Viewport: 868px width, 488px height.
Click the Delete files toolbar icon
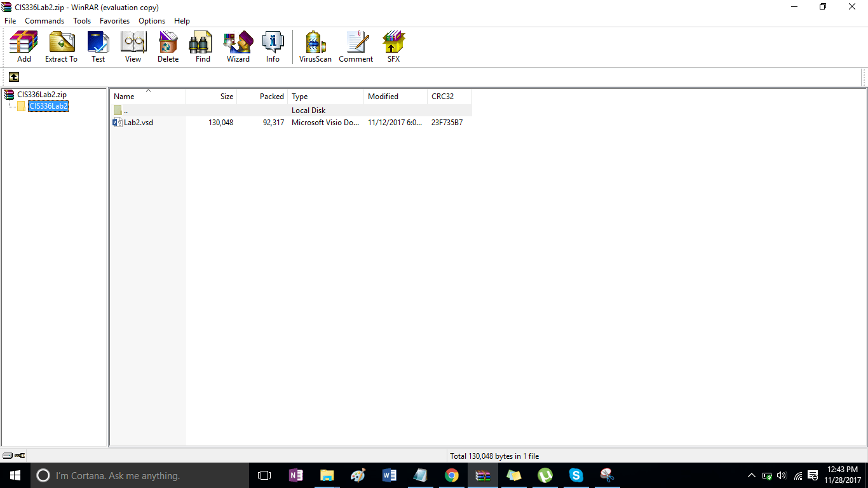[168, 47]
